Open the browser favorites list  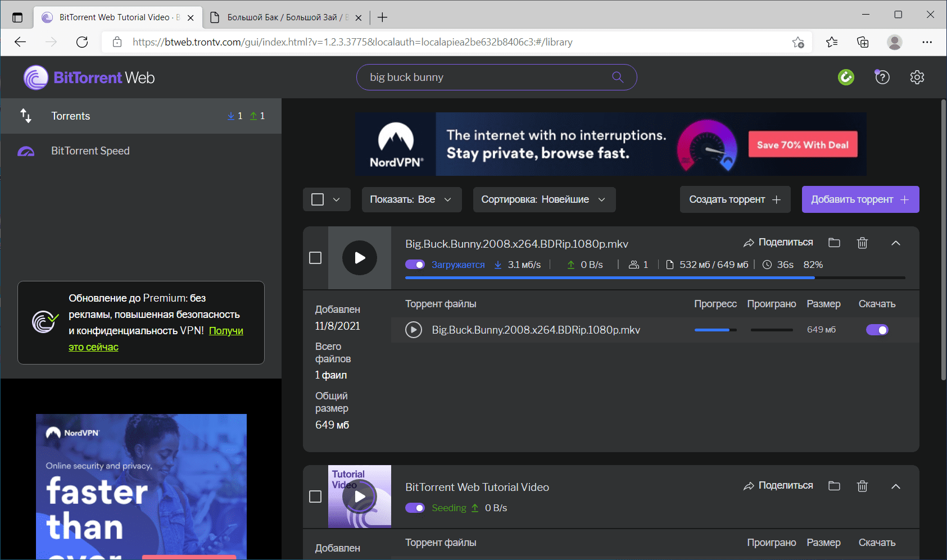tap(832, 42)
